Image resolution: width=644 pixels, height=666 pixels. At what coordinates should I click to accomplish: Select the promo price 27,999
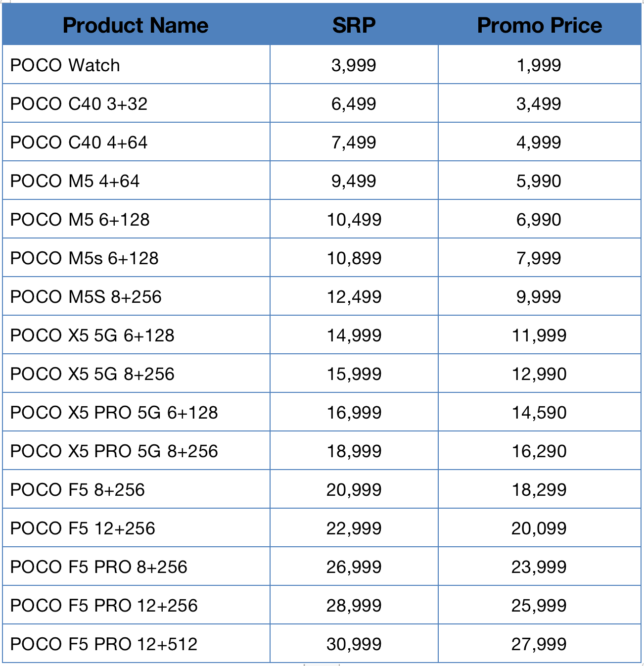coord(540,644)
